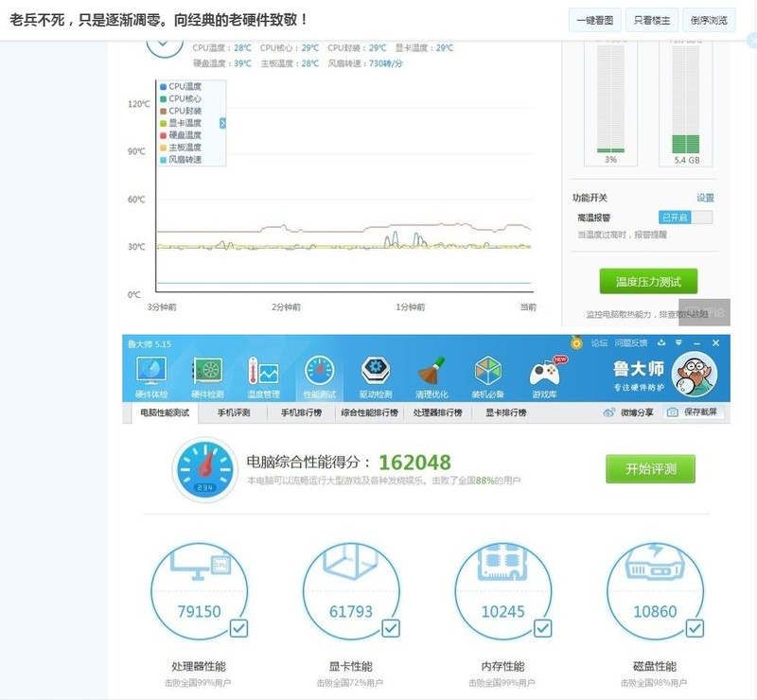The image size is (757, 700).
Task: Click the skin icon beside 问题反馈
Action: [661, 342]
